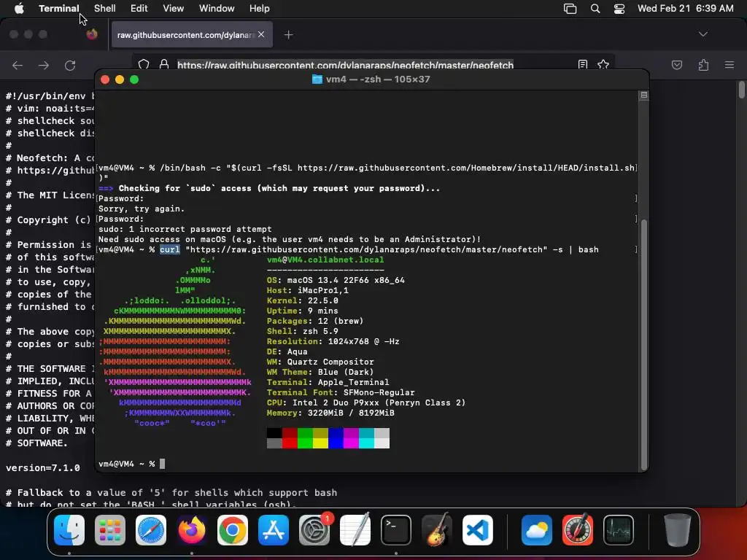Open Google Chrome from the Dock

point(233,529)
